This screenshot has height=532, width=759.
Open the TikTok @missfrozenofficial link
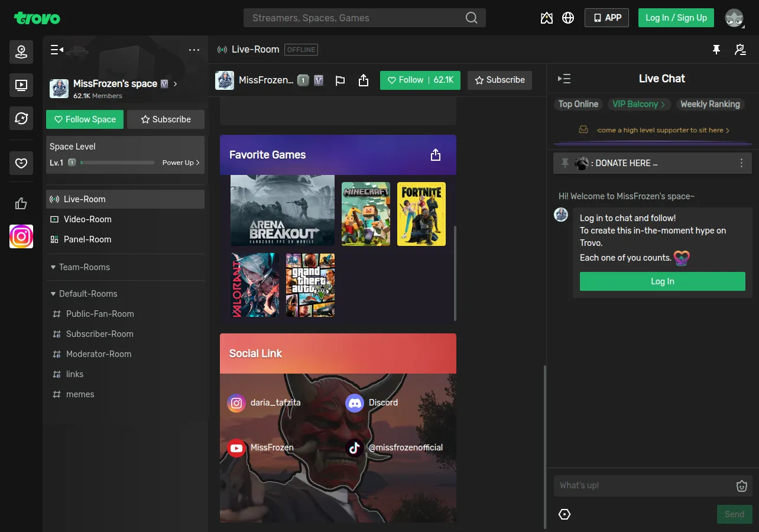coord(394,448)
